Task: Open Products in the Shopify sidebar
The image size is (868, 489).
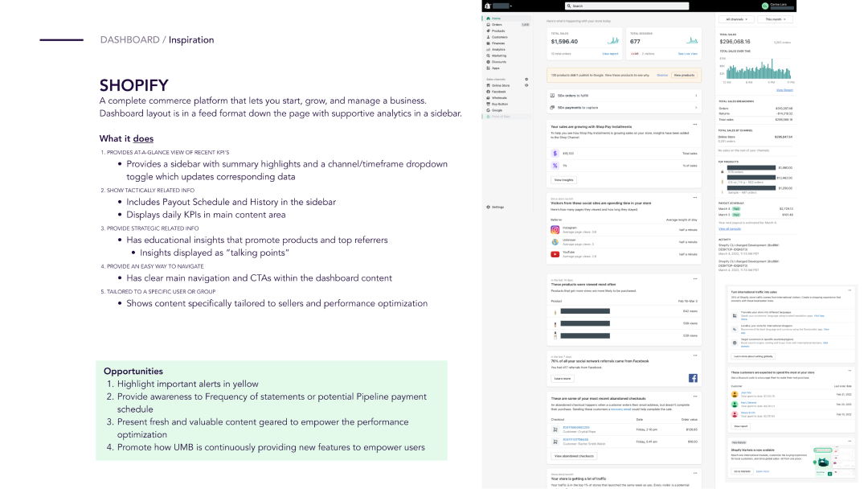Action: click(x=498, y=31)
